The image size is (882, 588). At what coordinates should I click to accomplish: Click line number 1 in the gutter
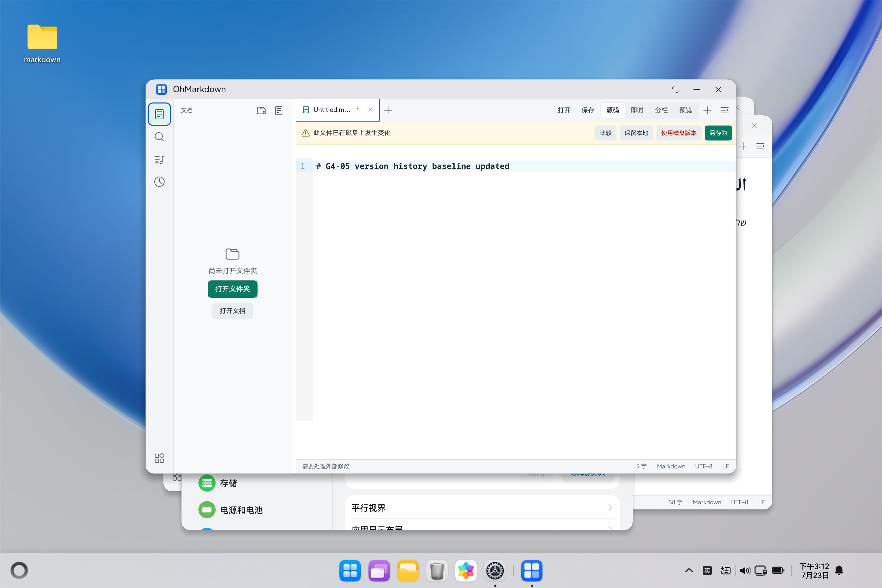(x=303, y=166)
